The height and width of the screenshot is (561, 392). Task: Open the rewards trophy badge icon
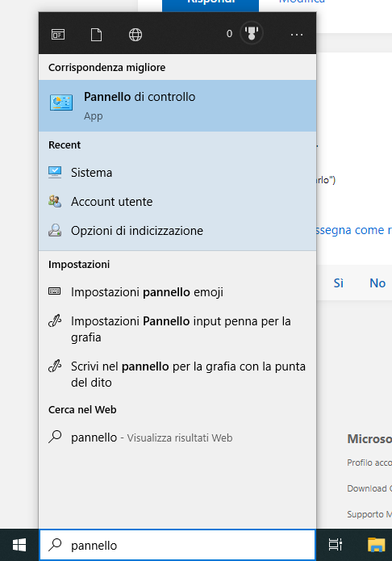coord(252,33)
